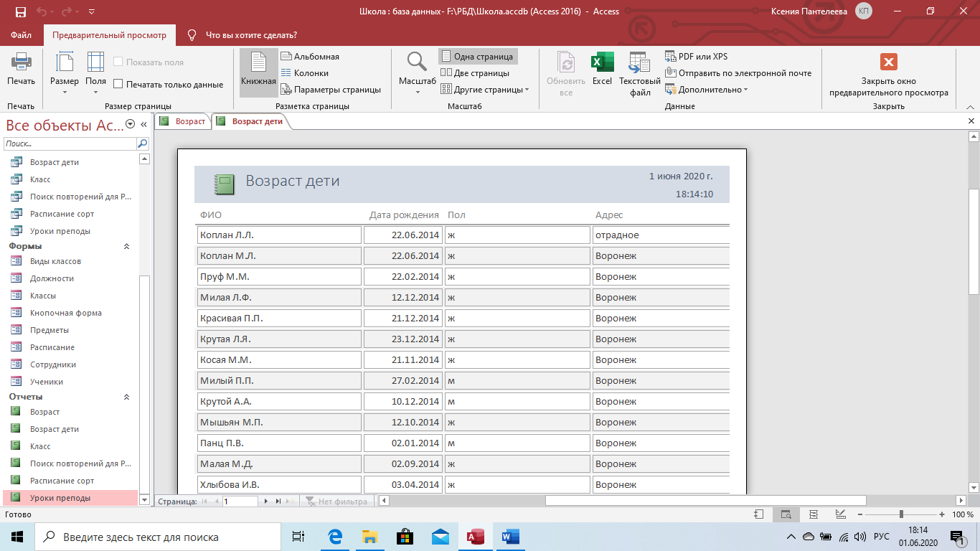
Task: Zoom out with the minus button
Action: [859, 514]
